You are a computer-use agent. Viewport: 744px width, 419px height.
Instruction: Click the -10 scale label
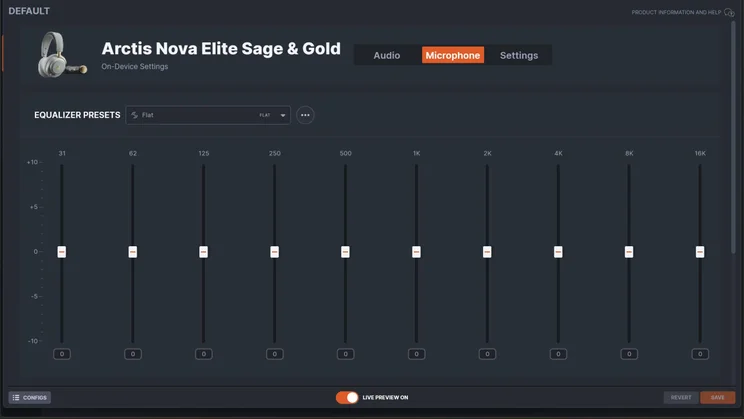(33, 341)
